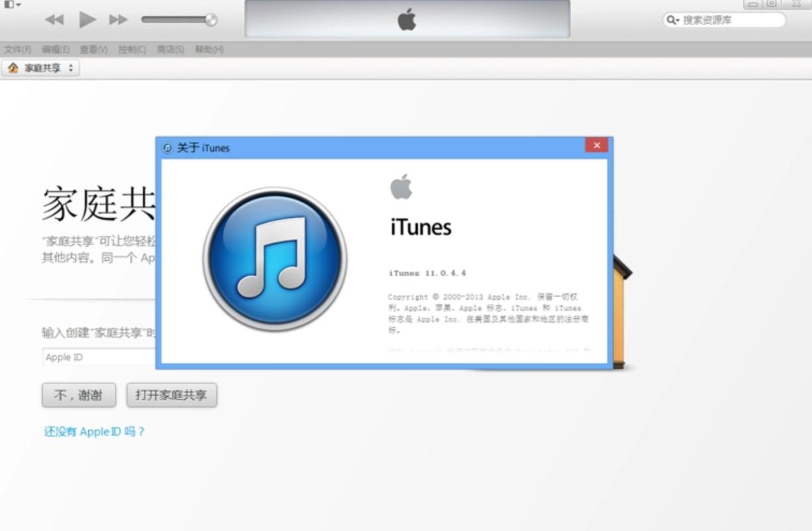The image size is (812, 531).
Task: Click the Apple ID input field
Action: [100, 357]
